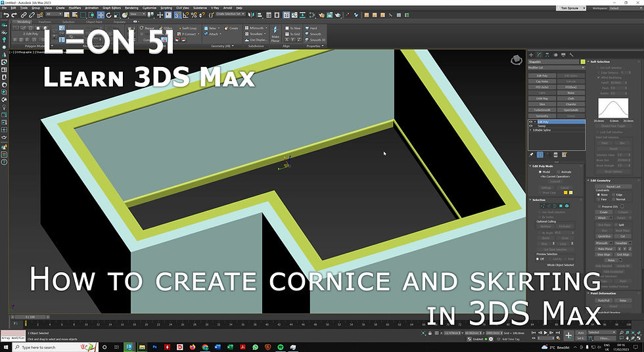Toggle the Angle Snap button
This screenshot has height=352, width=644.
[x=185, y=14]
